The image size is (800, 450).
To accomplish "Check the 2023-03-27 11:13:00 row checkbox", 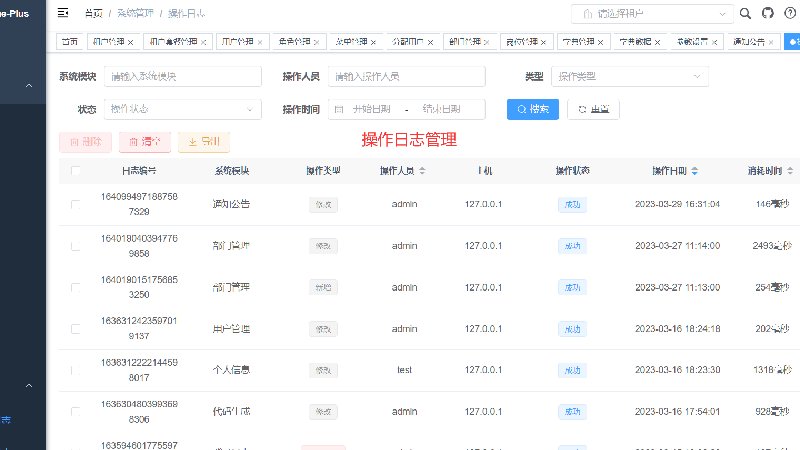I will click(76, 287).
